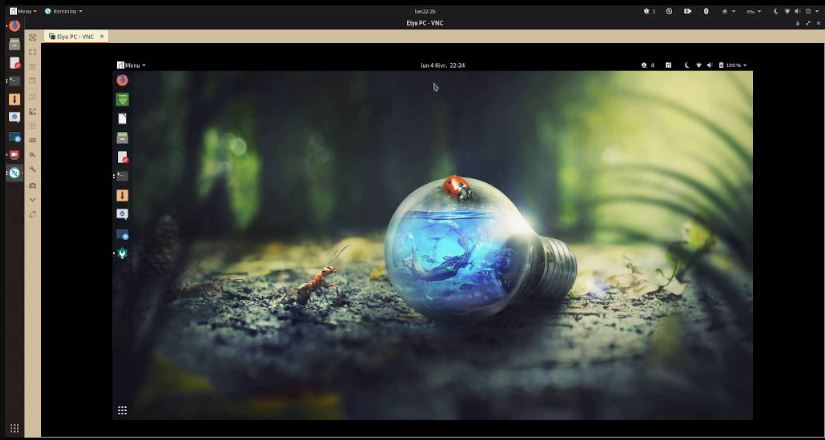Toggle Remmina grab keyboard events button
The width and height of the screenshot is (825, 440).
point(33,140)
